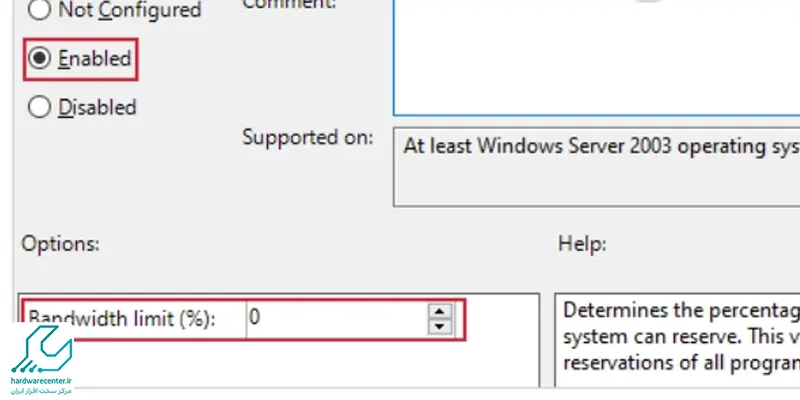This screenshot has width=800, height=400.
Task: Click the "Bandwidth limit (%):" label
Action: (x=121, y=319)
